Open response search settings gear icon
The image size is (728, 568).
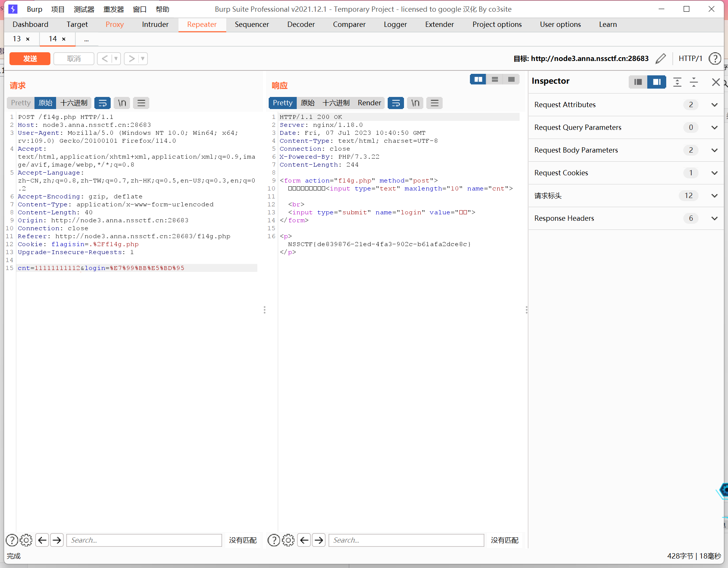click(288, 540)
